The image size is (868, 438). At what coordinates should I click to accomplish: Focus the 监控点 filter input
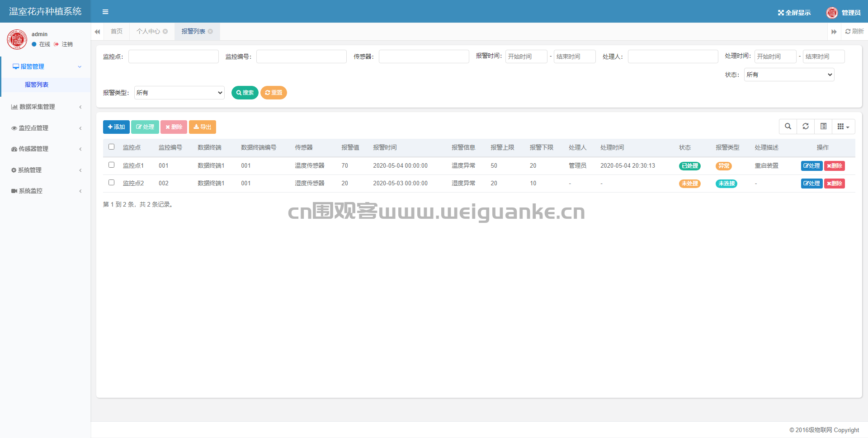tap(174, 57)
